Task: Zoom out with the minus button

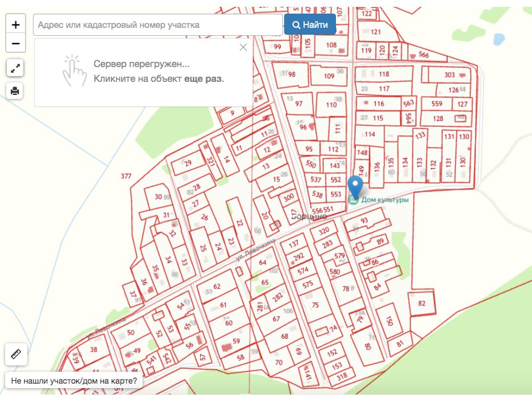Action: coord(15,43)
